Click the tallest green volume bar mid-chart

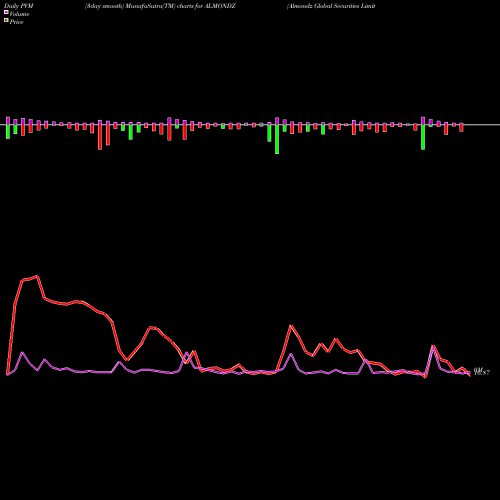277,139
